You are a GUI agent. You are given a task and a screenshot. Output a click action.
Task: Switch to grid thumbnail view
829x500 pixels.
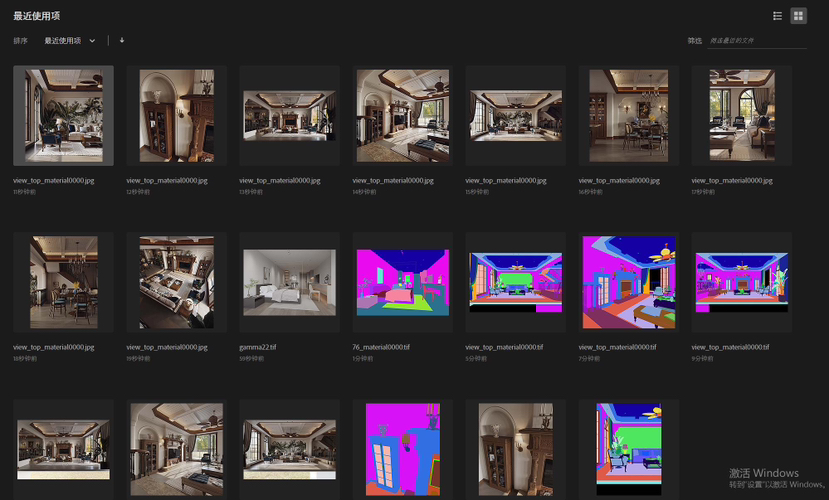(798, 16)
